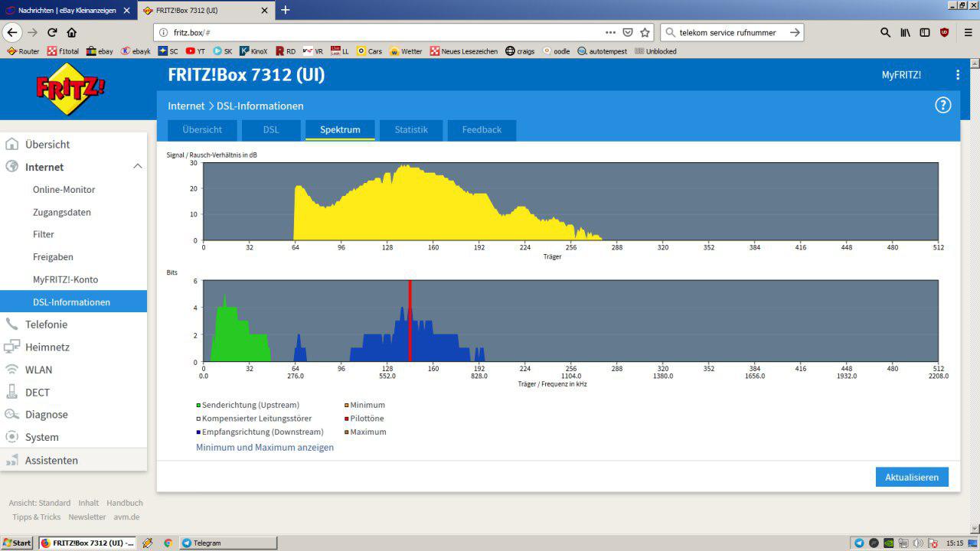Select the Spektrum tab

tap(340, 130)
